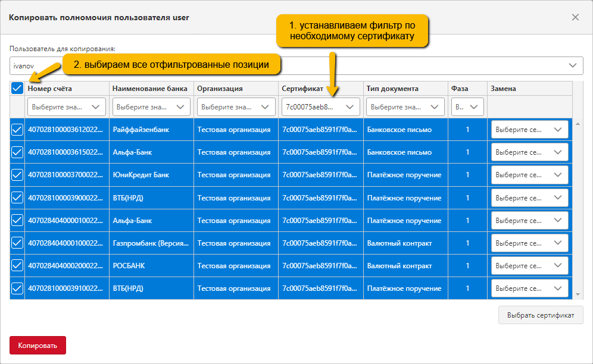Click account number 407028404000100022
Viewport: 593px width, 364px height.
(65, 243)
